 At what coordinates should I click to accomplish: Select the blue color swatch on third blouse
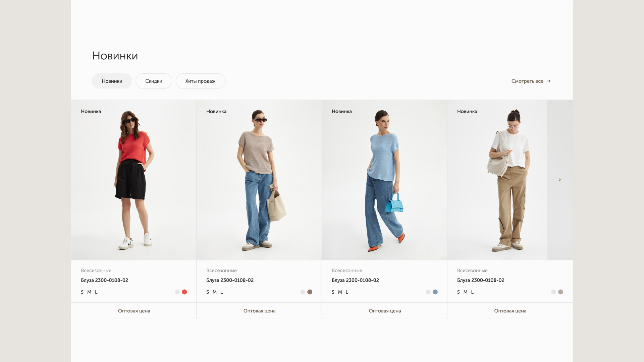[x=435, y=292]
